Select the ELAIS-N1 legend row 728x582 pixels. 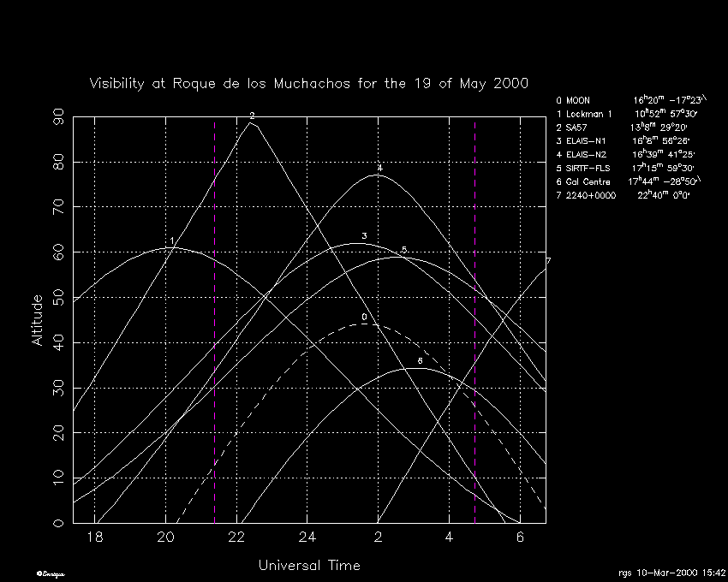[x=624, y=141]
